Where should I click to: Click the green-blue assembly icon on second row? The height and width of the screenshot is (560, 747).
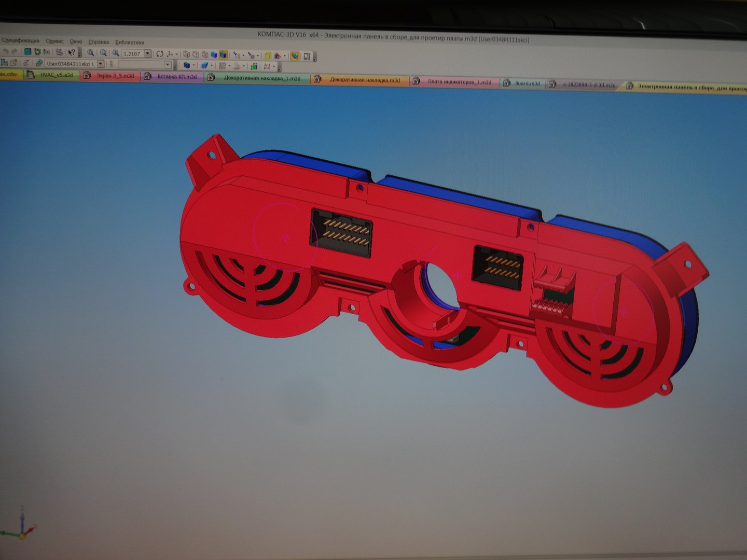point(254,66)
